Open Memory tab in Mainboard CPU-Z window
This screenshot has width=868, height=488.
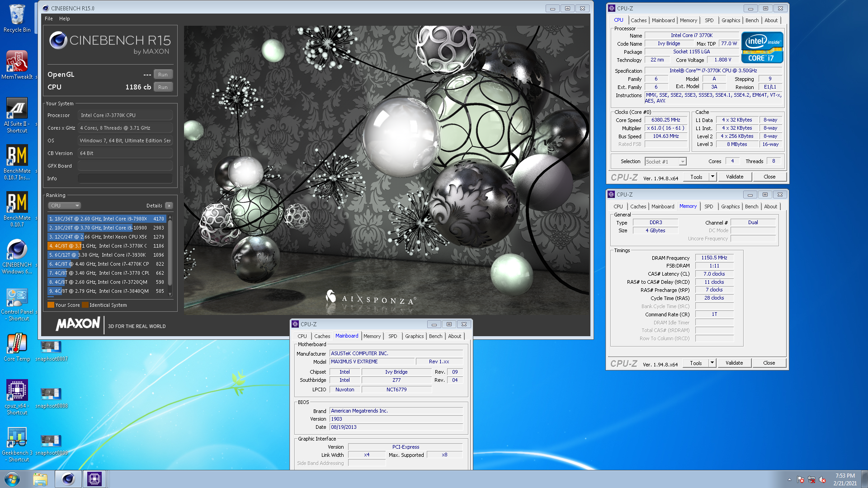point(372,336)
